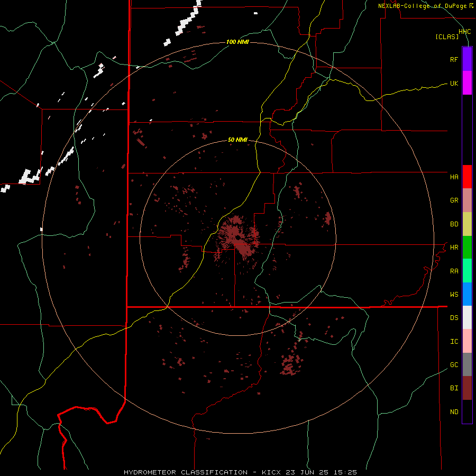
Task: Click the GR legend color swatch
Action: point(467,200)
